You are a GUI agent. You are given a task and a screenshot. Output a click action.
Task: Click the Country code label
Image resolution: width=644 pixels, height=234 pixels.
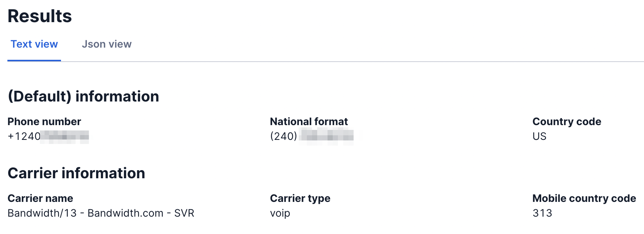(x=566, y=122)
